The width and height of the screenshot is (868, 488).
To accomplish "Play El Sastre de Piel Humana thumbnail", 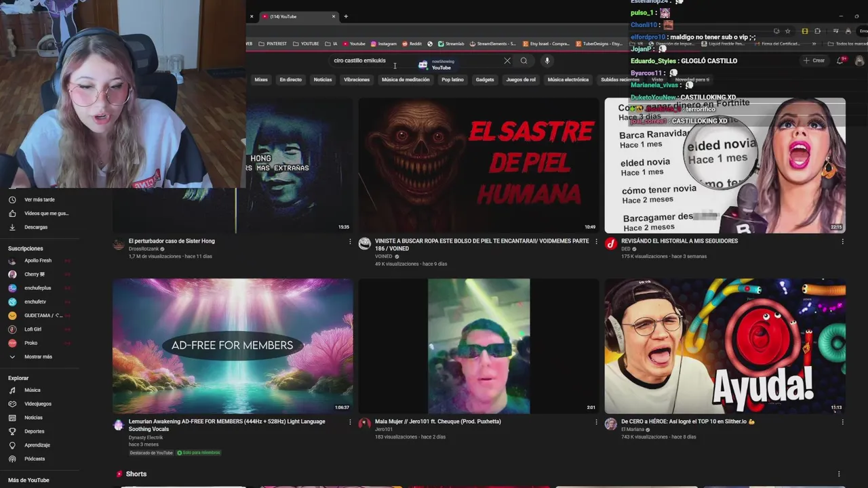I will pos(479,165).
